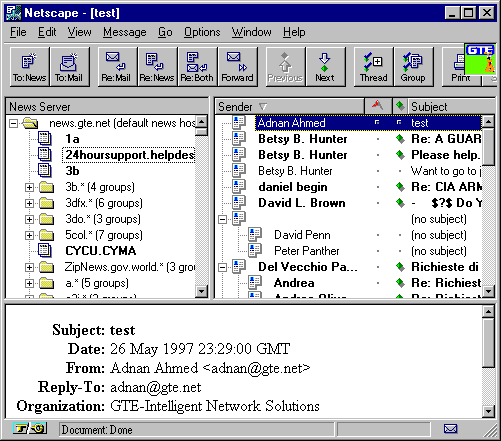
Task: Click message preview pane scroll-down arrow
Action: coord(488,411)
